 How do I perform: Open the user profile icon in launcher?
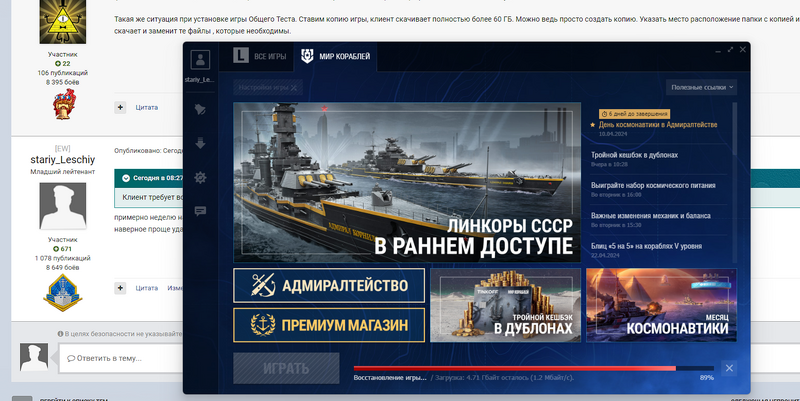click(x=200, y=60)
